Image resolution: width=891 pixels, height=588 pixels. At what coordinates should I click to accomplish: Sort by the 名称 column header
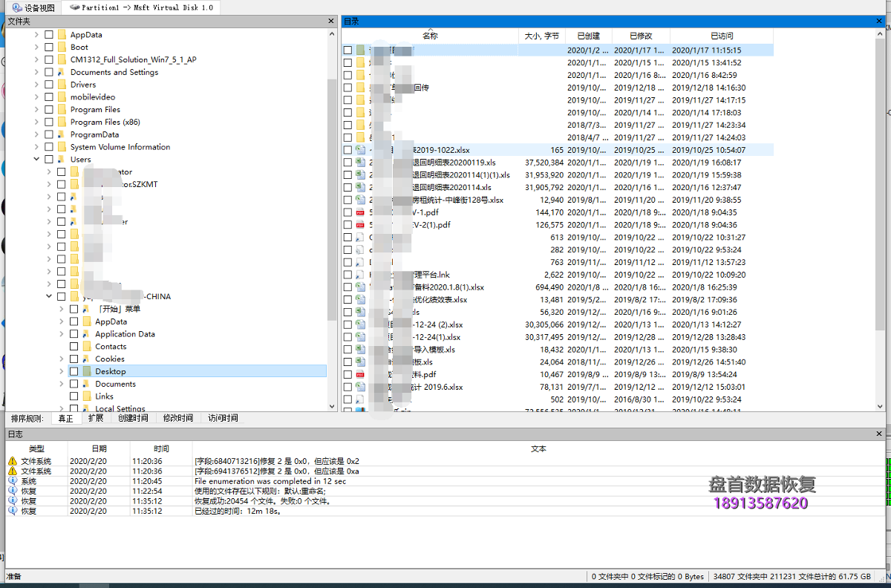pos(430,36)
